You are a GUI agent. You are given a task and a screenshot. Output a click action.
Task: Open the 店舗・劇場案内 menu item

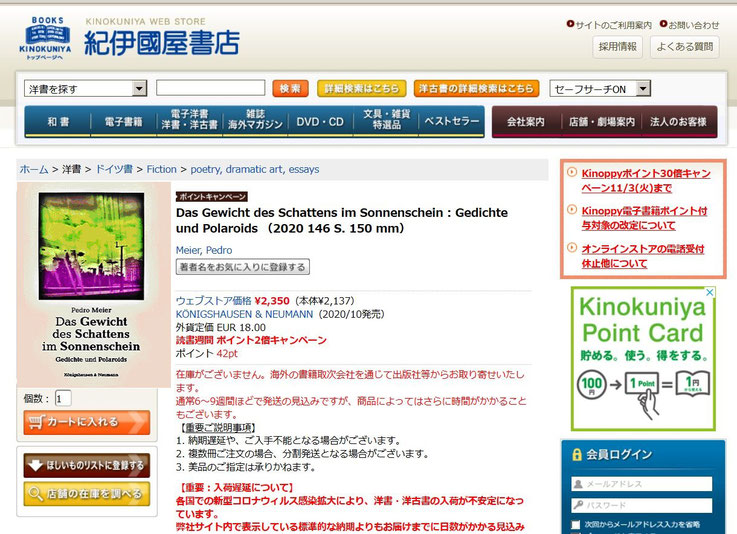[602, 122]
